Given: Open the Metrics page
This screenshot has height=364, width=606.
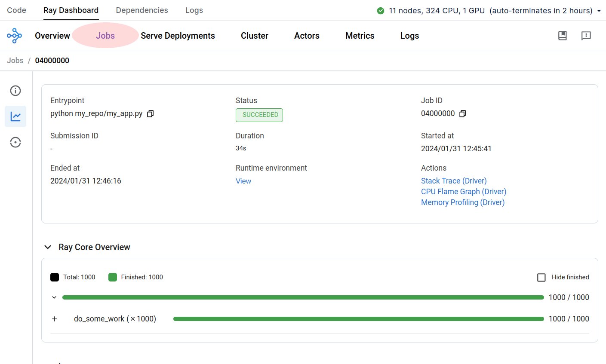Looking at the screenshot, I should coord(360,36).
